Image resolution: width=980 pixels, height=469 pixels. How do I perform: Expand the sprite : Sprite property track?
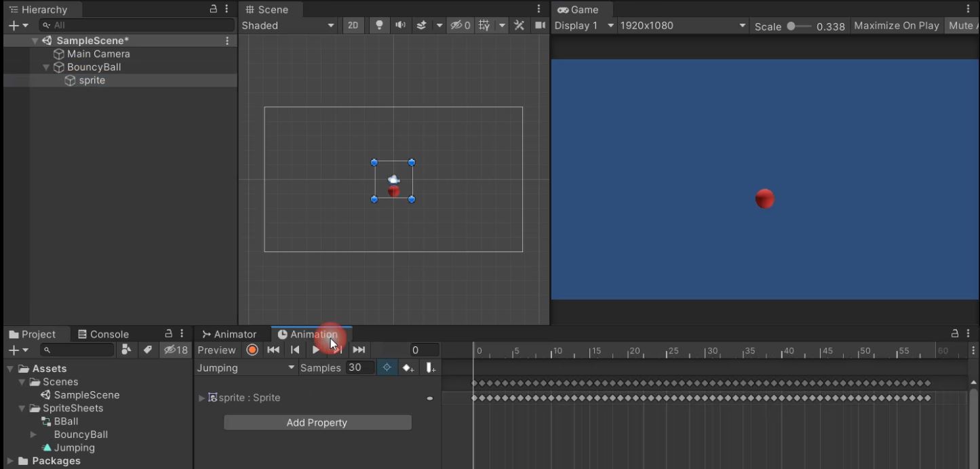pos(201,398)
